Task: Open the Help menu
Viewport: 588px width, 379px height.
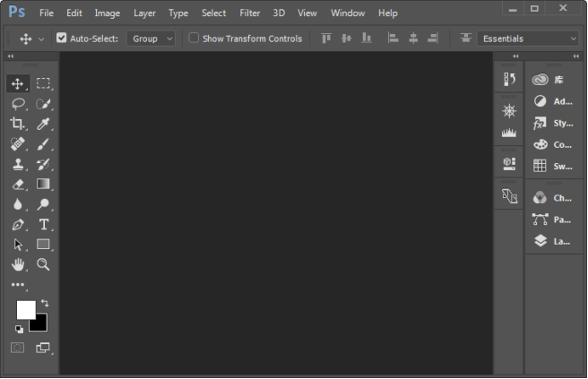Action: pos(388,13)
